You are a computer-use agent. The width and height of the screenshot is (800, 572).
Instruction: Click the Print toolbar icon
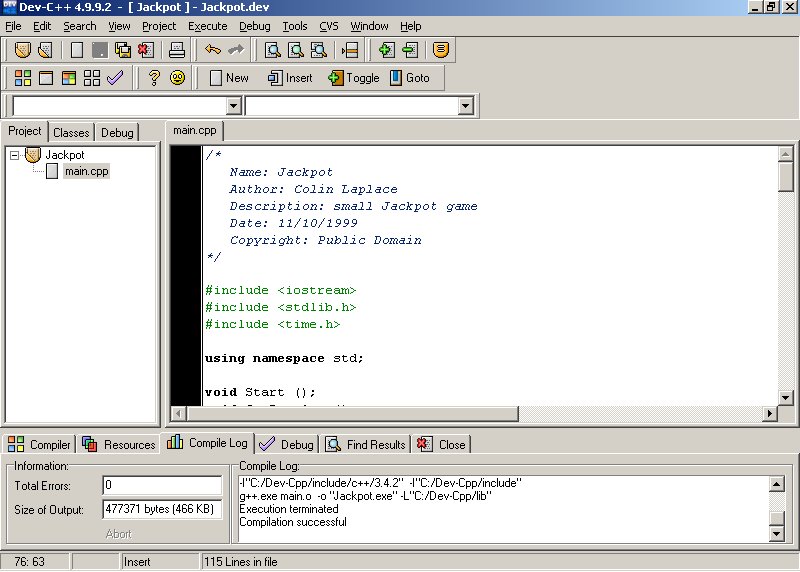tap(177, 49)
